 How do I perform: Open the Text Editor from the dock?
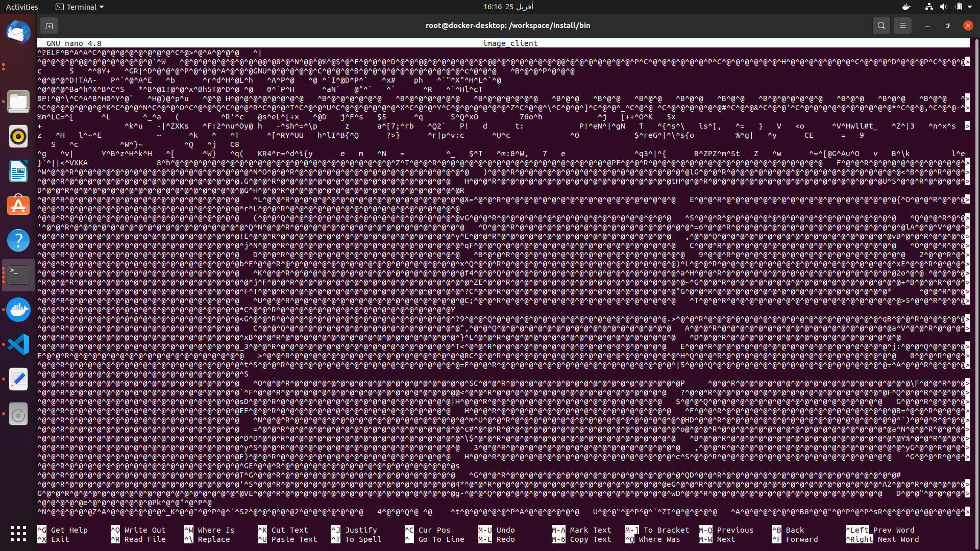click(18, 379)
